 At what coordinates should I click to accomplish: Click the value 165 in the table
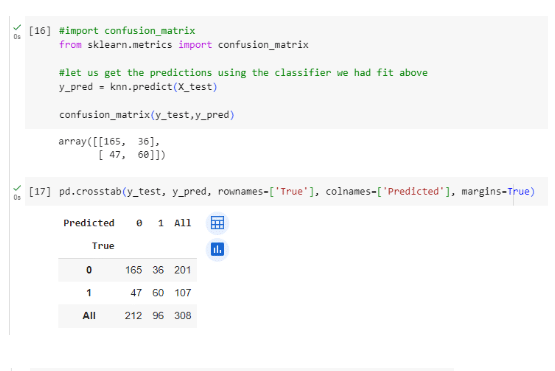(x=133, y=270)
